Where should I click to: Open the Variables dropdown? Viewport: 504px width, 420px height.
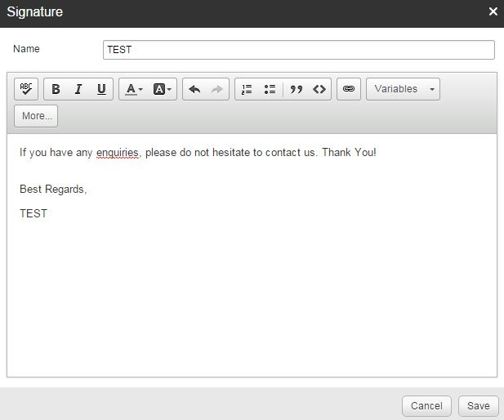point(403,89)
